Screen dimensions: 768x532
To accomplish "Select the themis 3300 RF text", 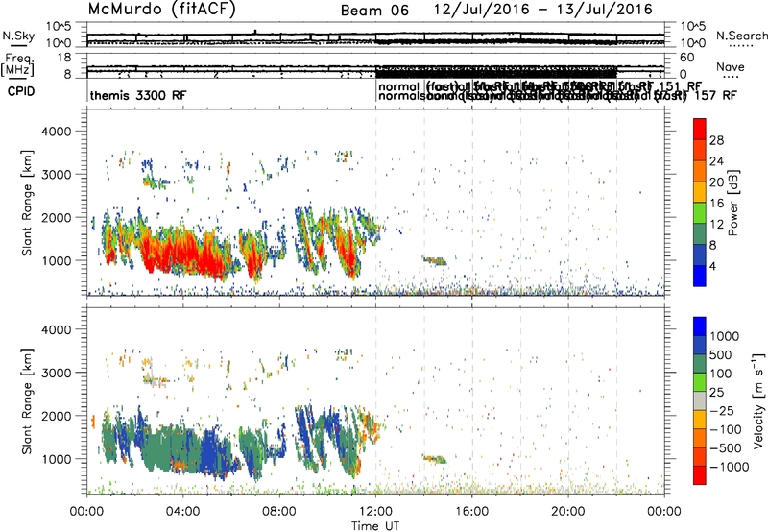I will [138, 95].
